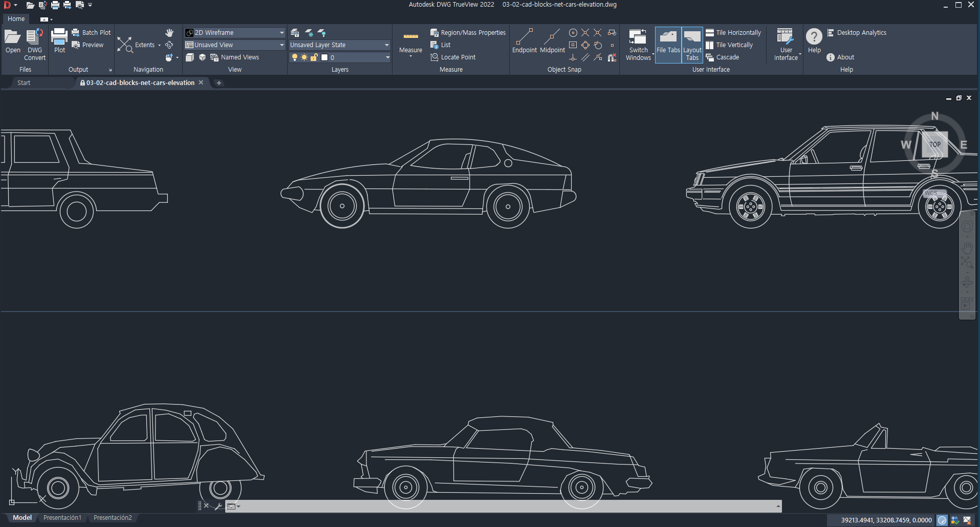Open the Layer Properties manager icon
980x527 pixels.
pyautogui.click(x=295, y=32)
